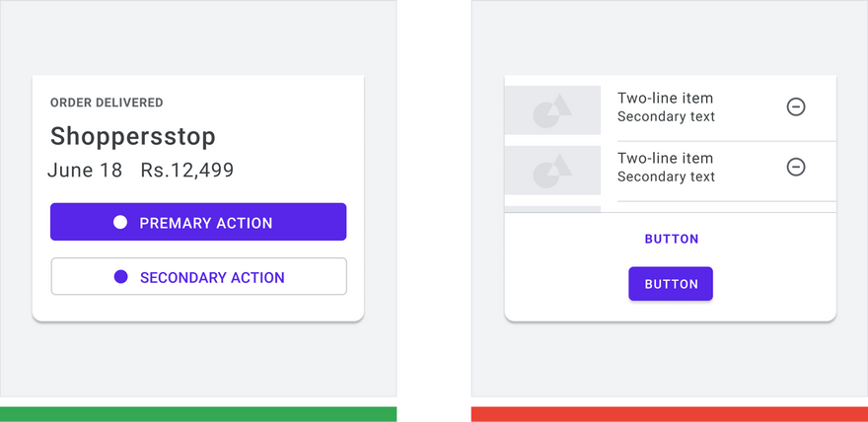Open first list item image placeholder
This screenshot has height=422, width=868.
coord(552,110)
